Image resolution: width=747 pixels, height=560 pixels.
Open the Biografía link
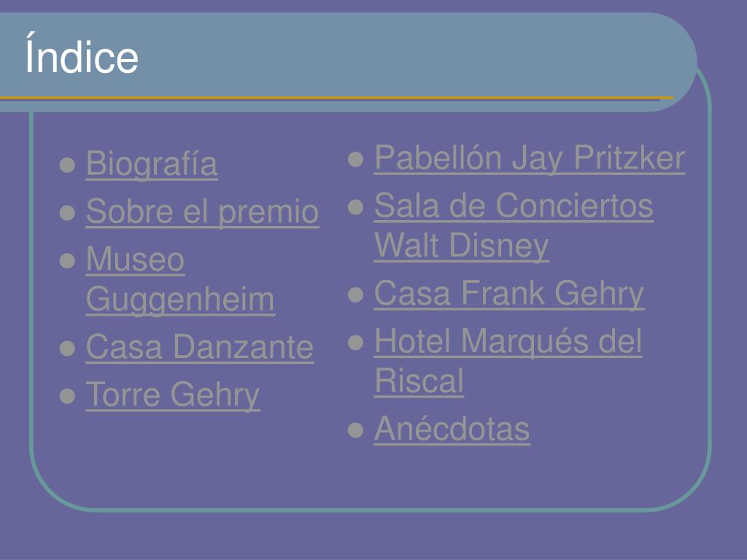click(x=151, y=164)
